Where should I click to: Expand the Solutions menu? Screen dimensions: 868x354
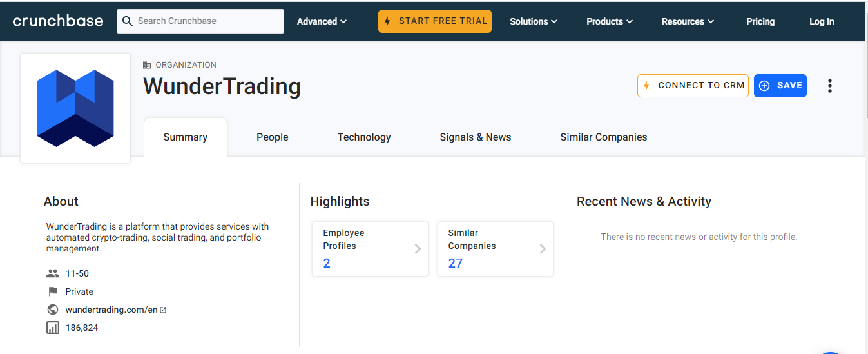click(534, 21)
